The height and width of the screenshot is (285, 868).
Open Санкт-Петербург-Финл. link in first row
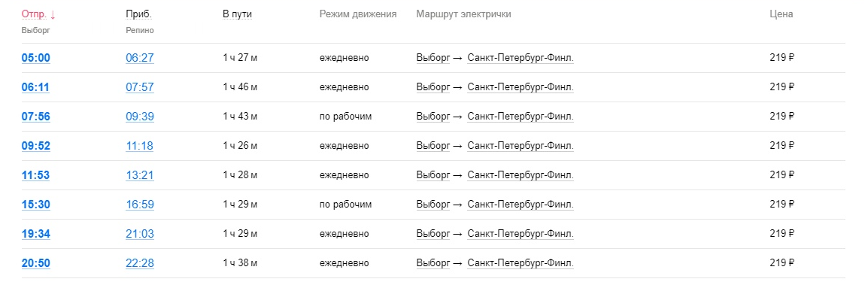click(x=520, y=58)
